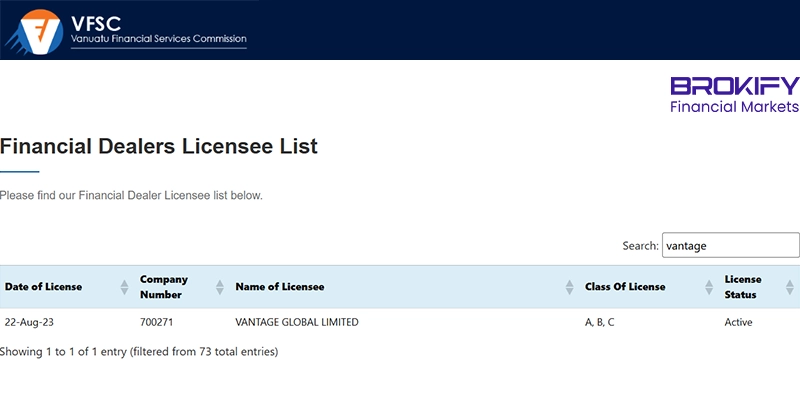Screen dimensions: 800x400
Task: Sort table by Company Number header
Action: (164, 287)
